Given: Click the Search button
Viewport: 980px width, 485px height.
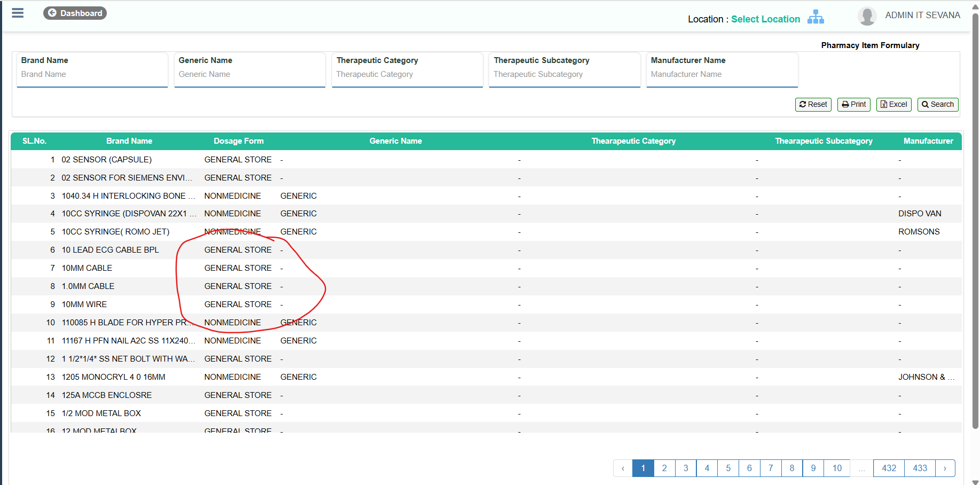Looking at the screenshot, I should [937, 105].
